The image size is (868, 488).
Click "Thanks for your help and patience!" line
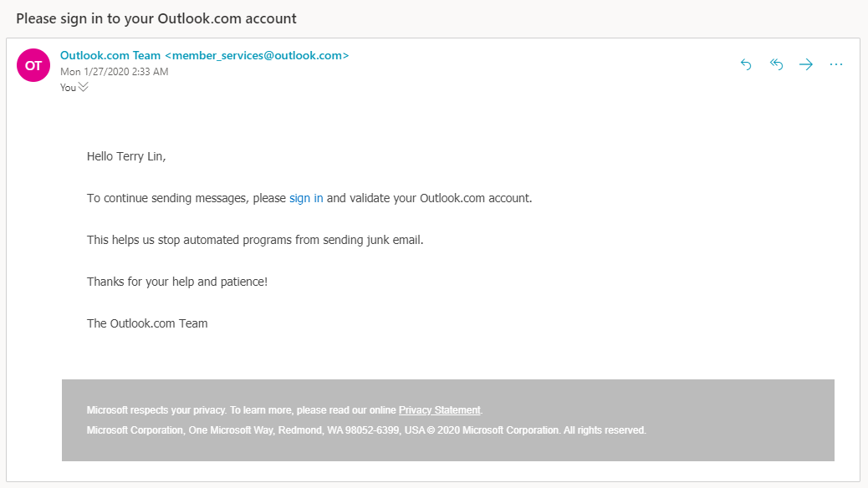click(x=177, y=282)
